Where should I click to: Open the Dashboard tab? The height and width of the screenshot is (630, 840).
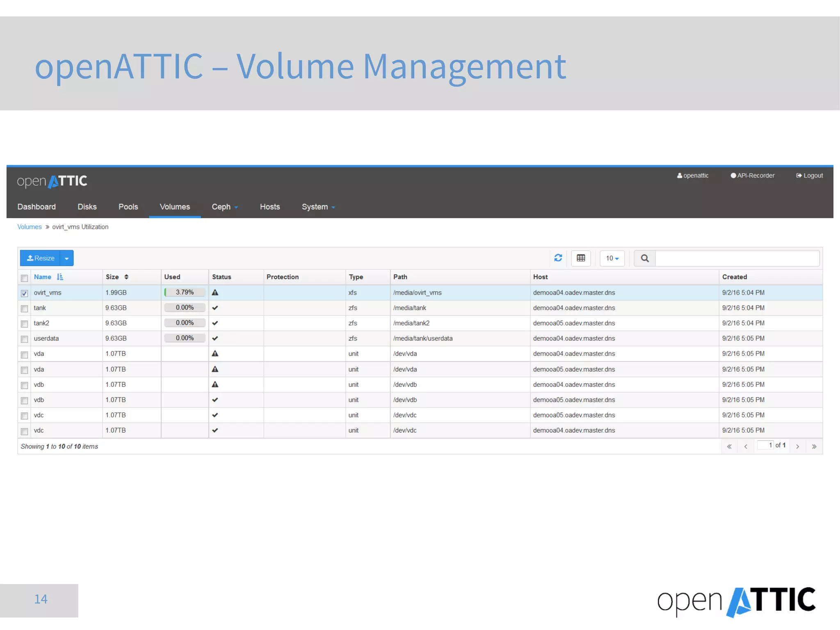(x=37, y=207)
